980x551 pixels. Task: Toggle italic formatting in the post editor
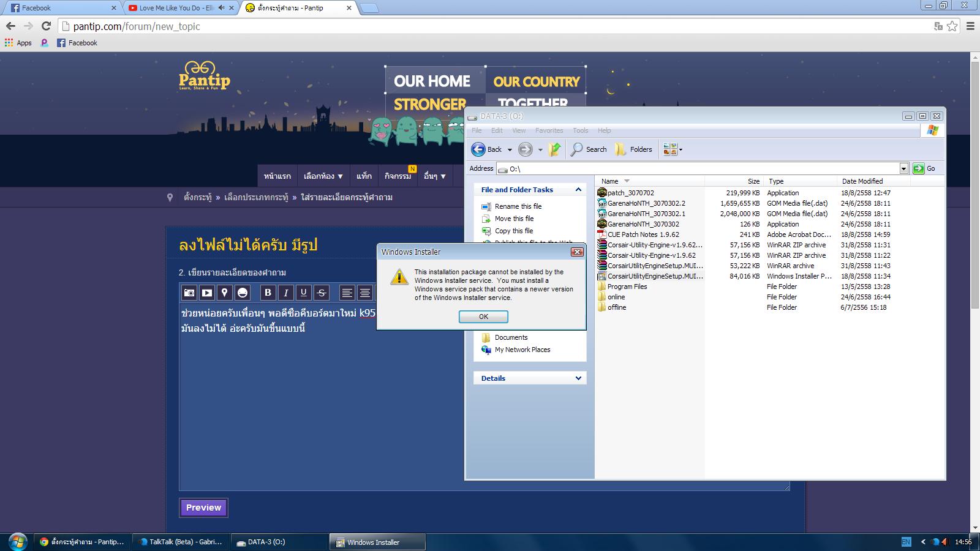pyautogui.click(x=285, y=293)
